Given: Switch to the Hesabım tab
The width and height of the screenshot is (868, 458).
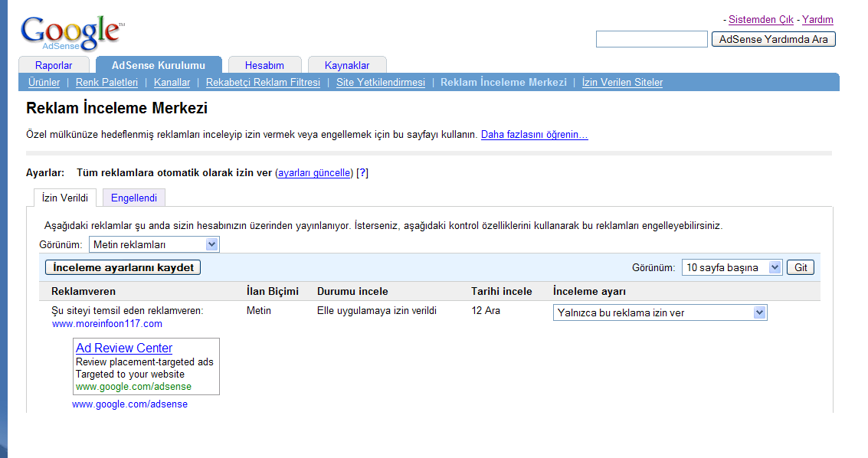Looking at the screenshot, I should point(264,64).
